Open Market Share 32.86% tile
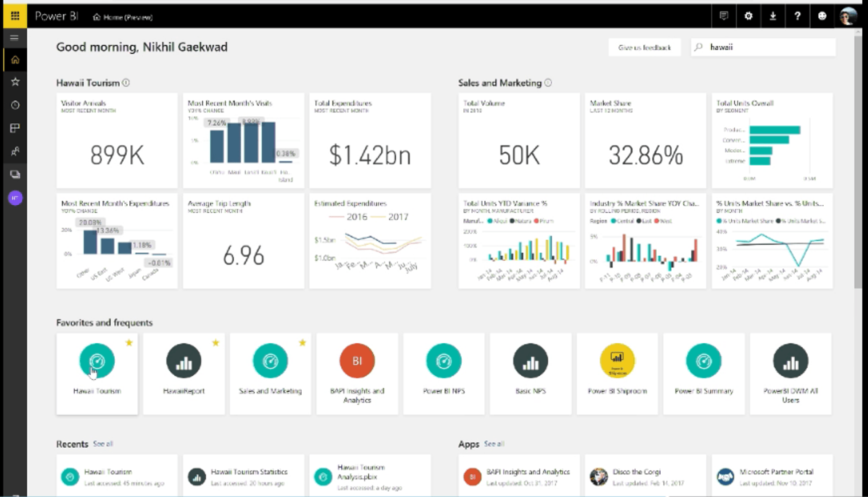The height and width of the screenshot is (497, 868). (x=645, y=141)
